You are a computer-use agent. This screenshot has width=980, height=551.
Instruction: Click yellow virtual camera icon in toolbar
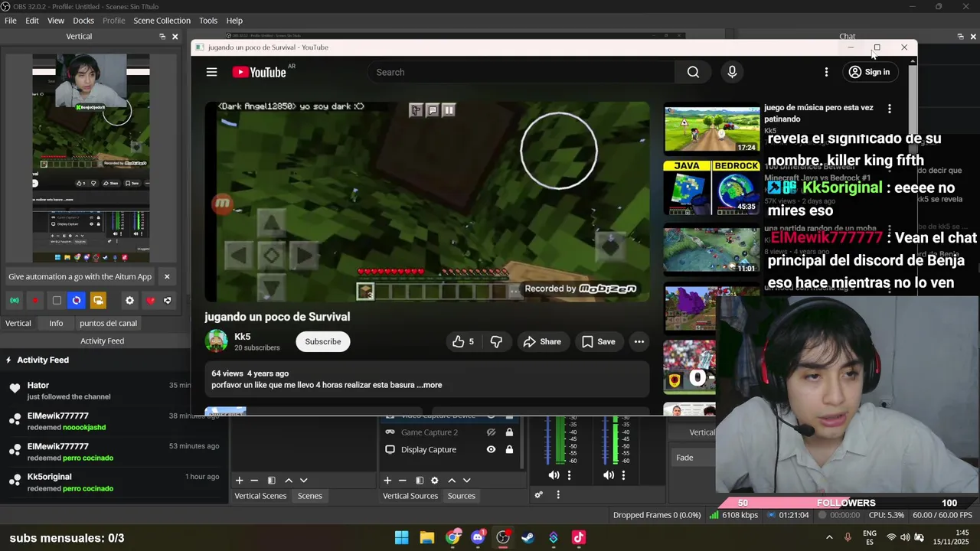point(98,301)
